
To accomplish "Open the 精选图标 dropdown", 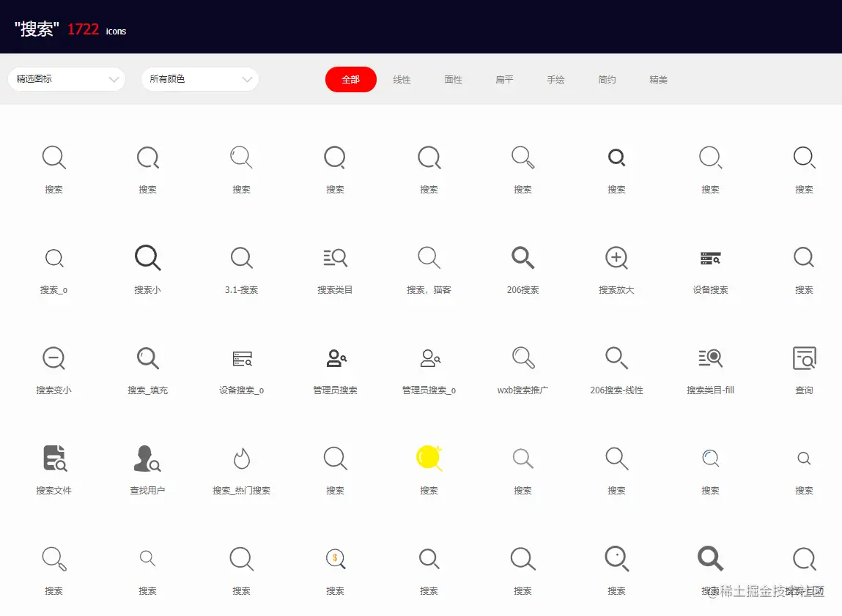I will click(x=67, y=79).
